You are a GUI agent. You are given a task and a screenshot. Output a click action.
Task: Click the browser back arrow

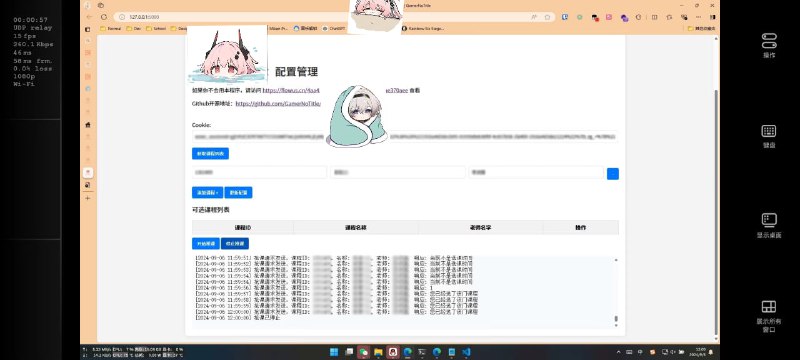(x=90, y=17)
